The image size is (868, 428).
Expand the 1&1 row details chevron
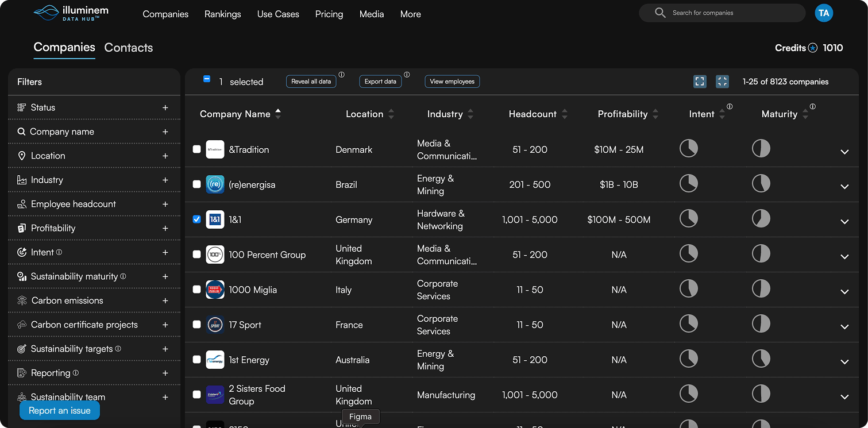(x=844, y=222)
